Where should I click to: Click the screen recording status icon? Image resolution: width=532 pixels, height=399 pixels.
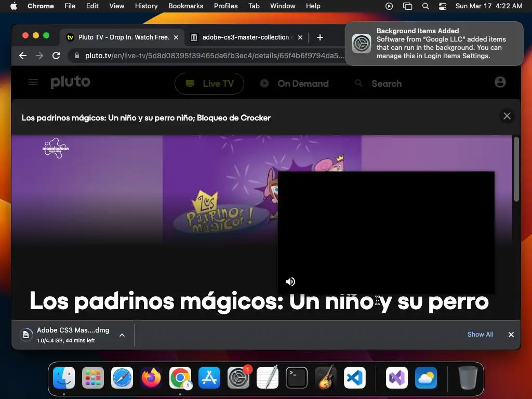click(x=389, y=6)
